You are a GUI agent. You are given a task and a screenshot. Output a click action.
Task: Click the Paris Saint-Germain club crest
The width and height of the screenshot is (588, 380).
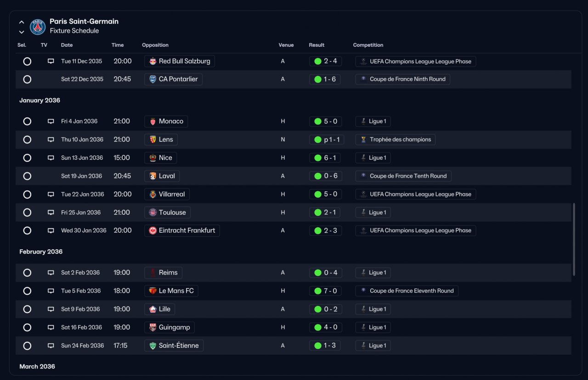click(38, 27)
